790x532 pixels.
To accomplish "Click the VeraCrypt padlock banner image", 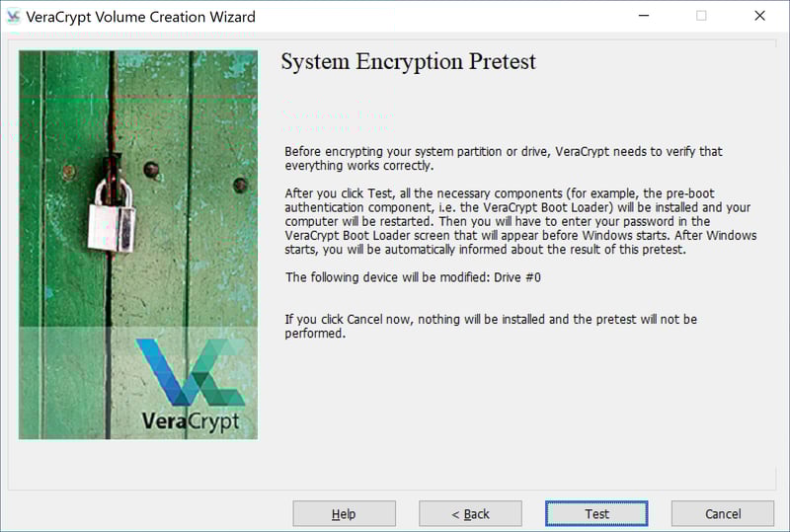I will pyautogui.click(x=138, y=245).
